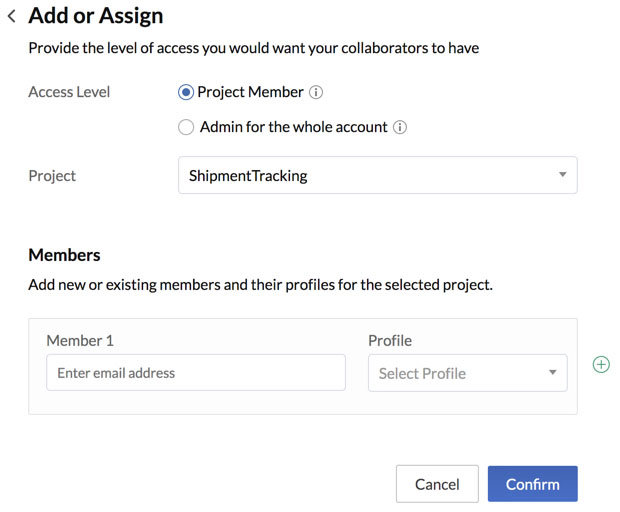Click the blue Confirm button

pos(533,484)
